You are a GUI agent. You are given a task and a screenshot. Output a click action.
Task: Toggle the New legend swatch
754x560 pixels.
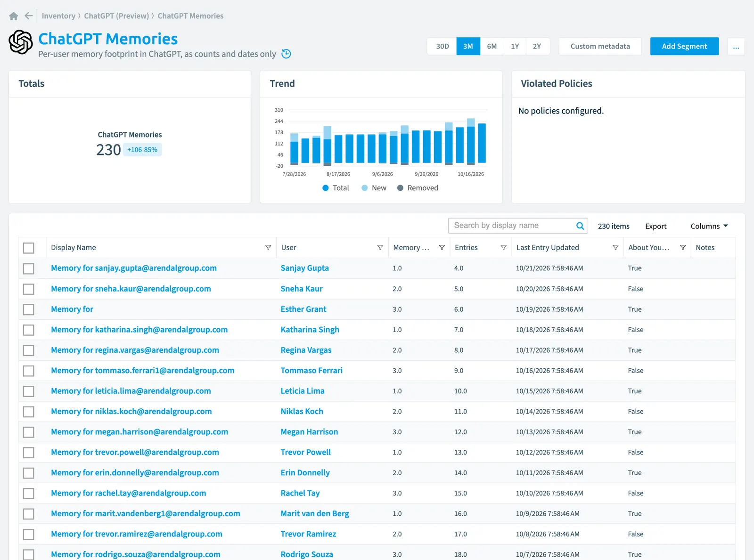coord(364,188)
